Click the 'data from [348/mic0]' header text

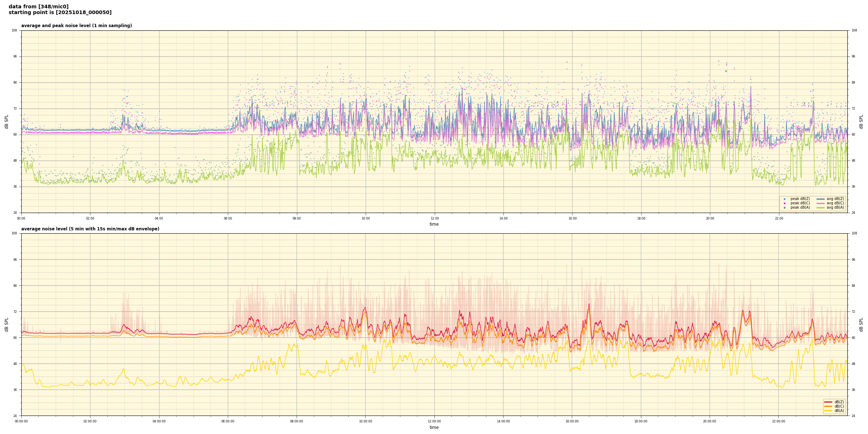pyautogui.click(x=38, y=7)
